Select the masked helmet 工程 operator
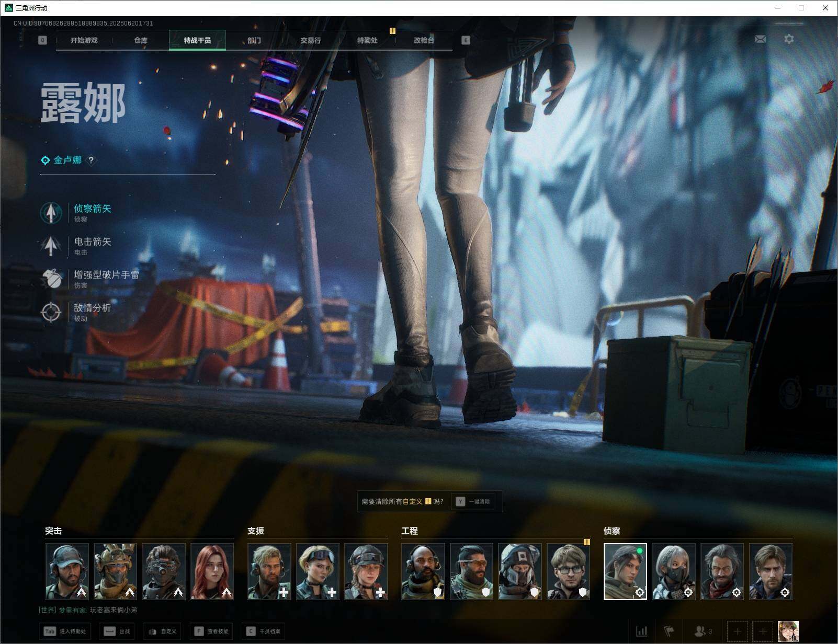 pyautogui.click(x=520, y=571)
